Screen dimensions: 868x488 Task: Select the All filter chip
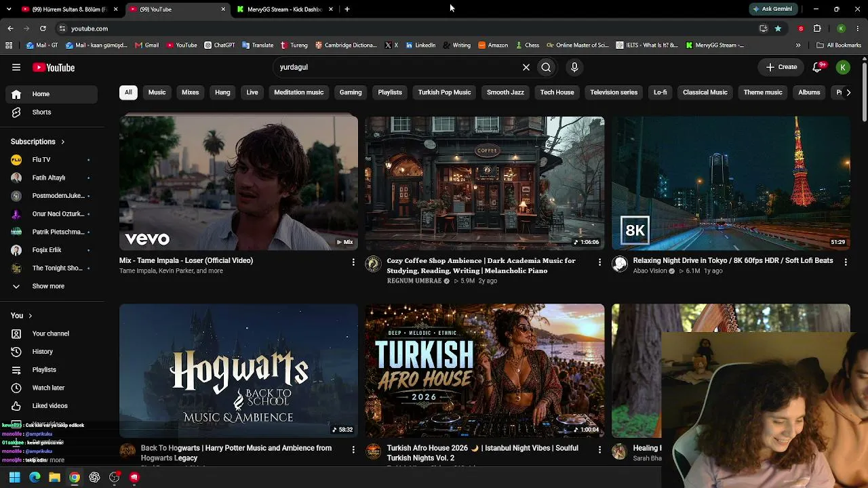tap(128, 92)
